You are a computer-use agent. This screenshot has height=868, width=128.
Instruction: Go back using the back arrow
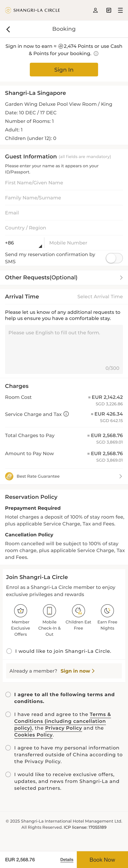[x=8, y=29]
